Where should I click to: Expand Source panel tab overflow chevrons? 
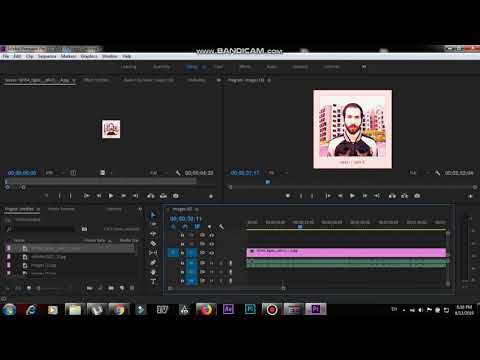click(x=219, y=80)
